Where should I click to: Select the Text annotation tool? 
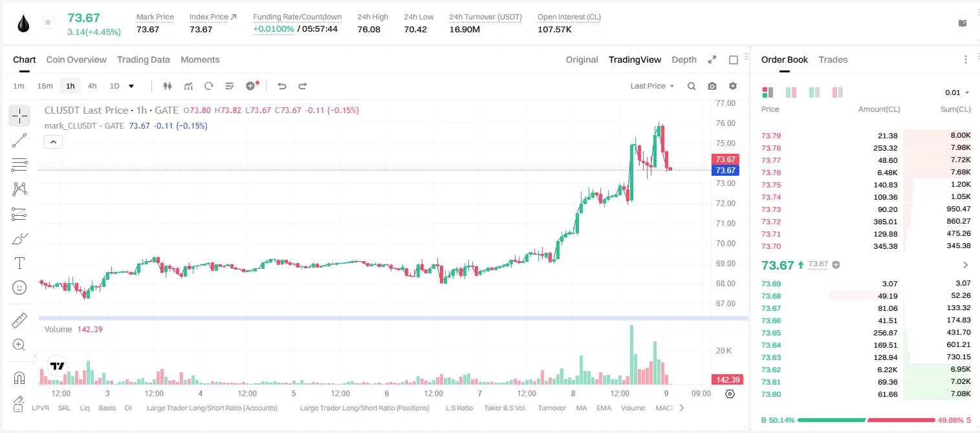click(x=19, y=263)
